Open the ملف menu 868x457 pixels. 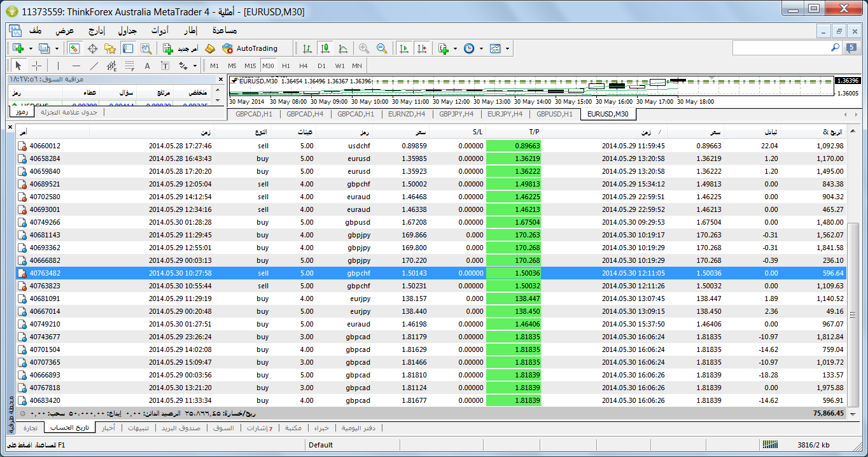coord(35,31)
